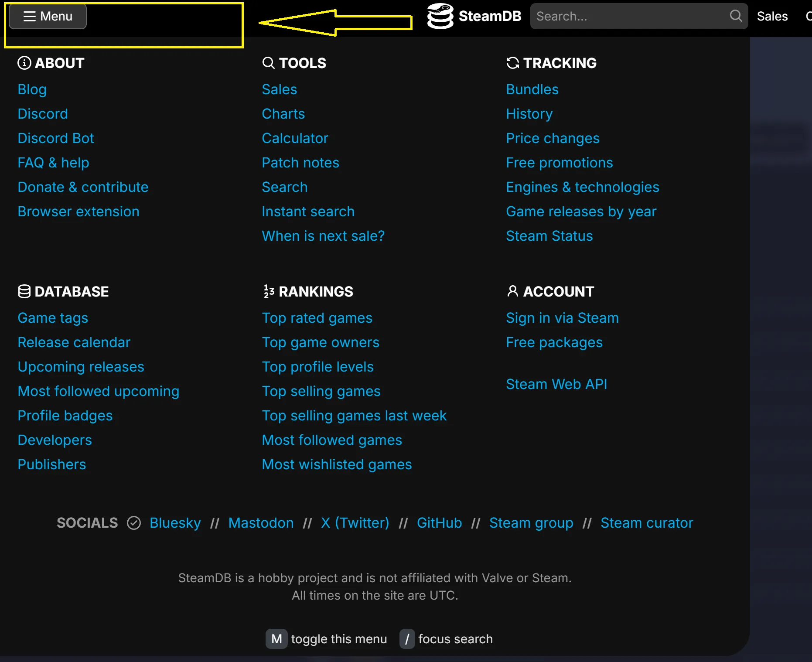The width and height of the screenshot is (812, 662).
Task: Open the Calculator tool
Action: click(x=295, y=138)
